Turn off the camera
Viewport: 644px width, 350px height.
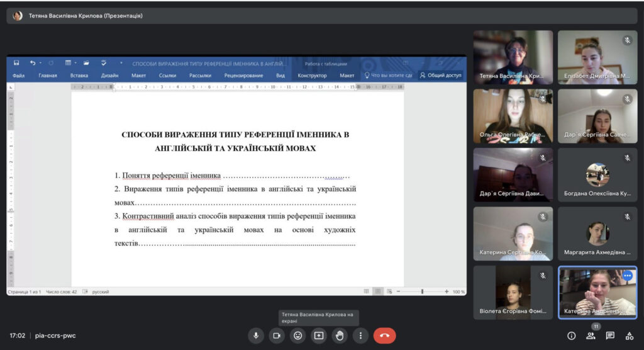(277, 336)
